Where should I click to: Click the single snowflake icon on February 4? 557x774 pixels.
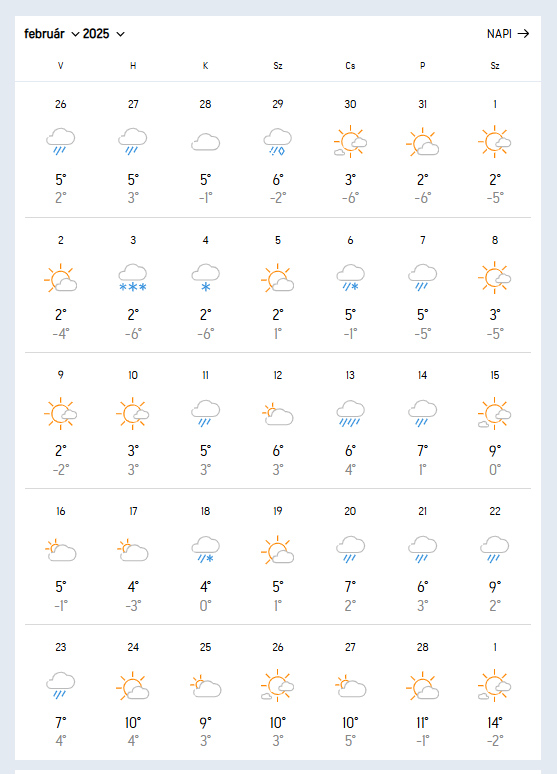click(x=205, y=278)
